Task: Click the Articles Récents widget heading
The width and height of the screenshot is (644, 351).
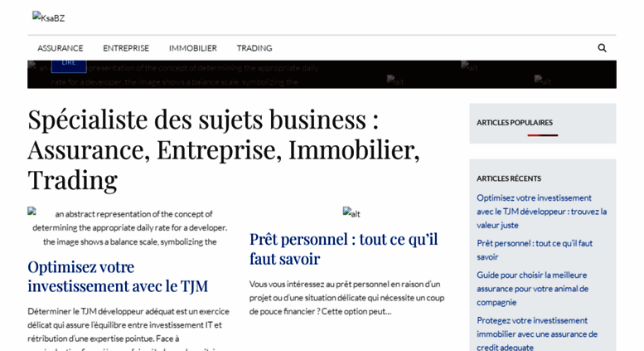Action: tap(509, 178)
